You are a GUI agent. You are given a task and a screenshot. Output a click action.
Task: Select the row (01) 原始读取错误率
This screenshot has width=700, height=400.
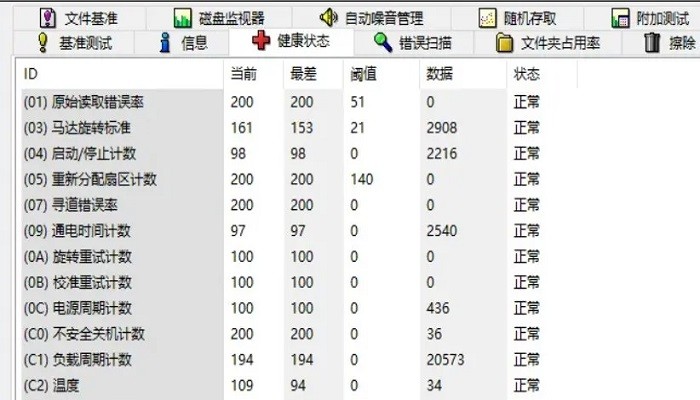point(299,102)
